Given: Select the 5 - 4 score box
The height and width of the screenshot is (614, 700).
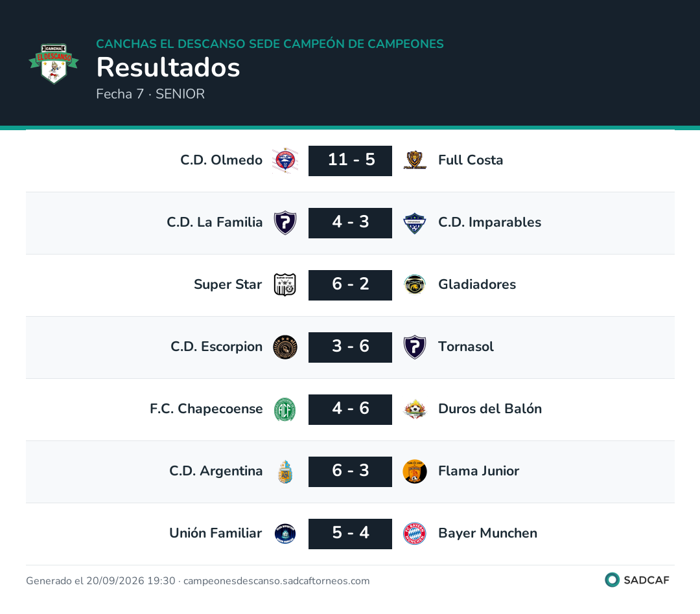Looking at the screenshot, I should 350,534.
